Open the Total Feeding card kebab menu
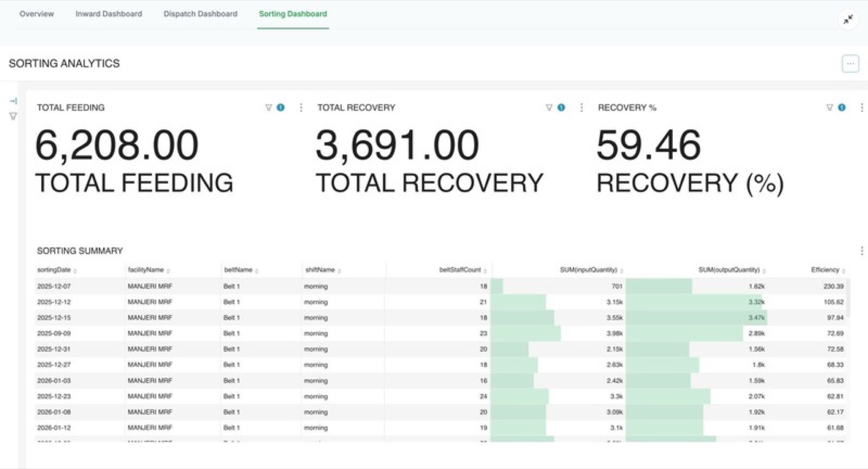The image size is (868, 469). [301, 108]
